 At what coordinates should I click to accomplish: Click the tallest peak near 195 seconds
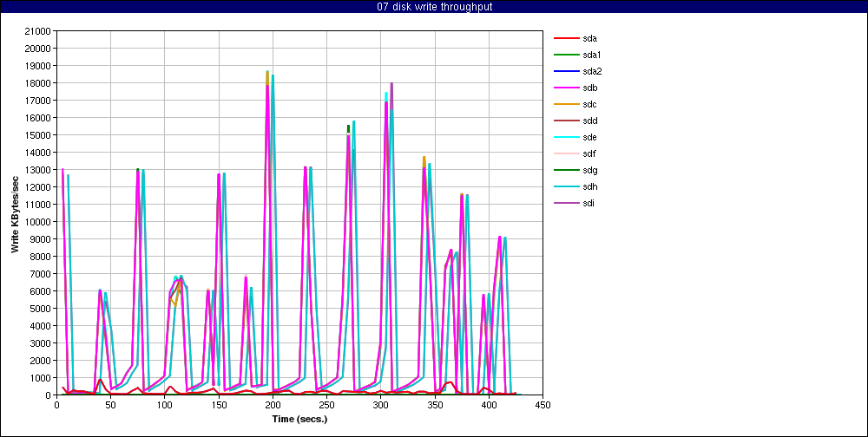click(267, 73)
